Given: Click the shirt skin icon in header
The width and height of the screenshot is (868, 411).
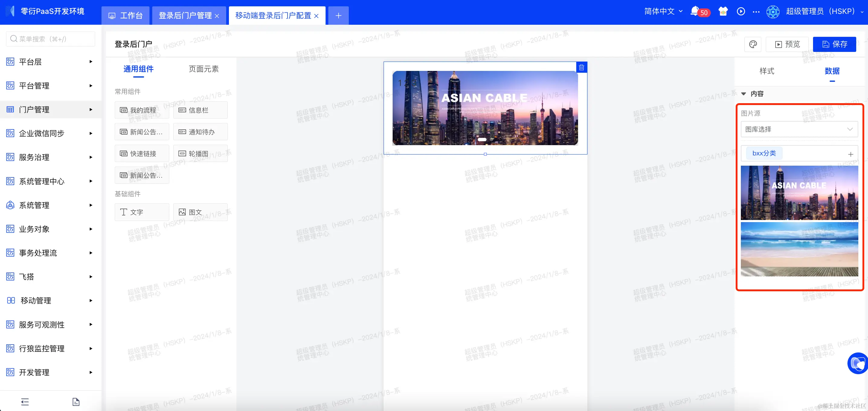Looking at the screenshot, I should (723, 11).
